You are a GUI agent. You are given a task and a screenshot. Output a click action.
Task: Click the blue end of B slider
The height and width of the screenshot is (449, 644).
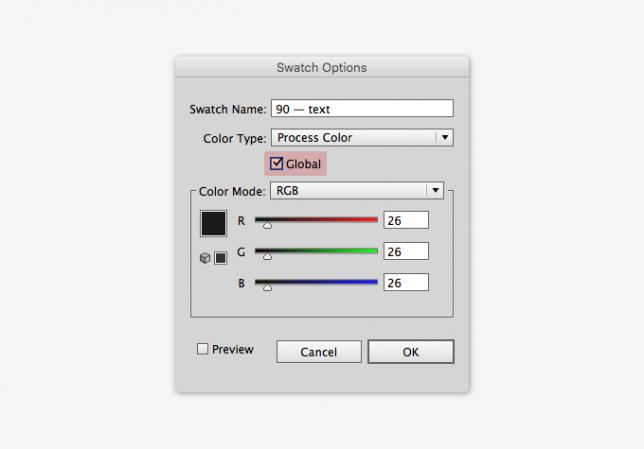374,282
